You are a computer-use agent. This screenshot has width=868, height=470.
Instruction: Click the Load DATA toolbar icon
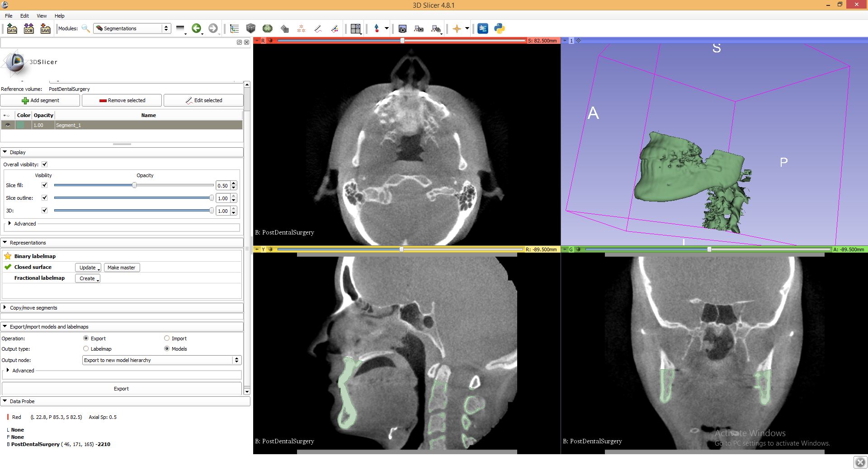(12, 28)
